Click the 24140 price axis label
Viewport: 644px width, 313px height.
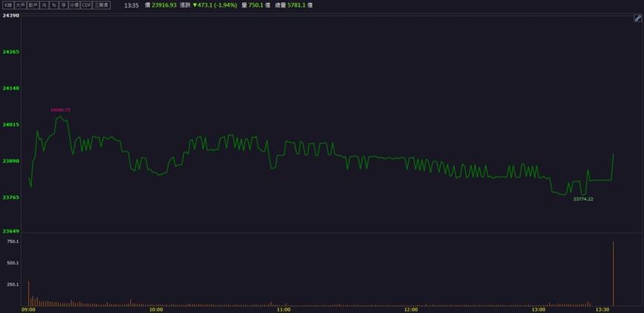(10, 88)
